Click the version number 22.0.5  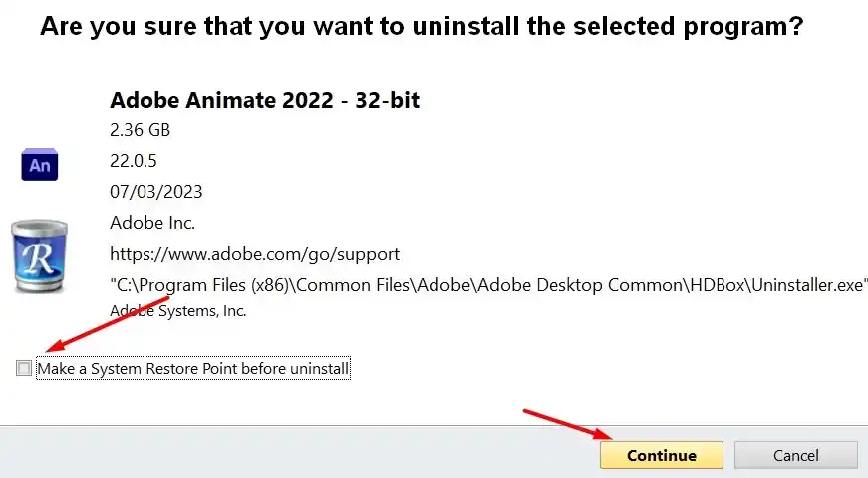(134, 161)
